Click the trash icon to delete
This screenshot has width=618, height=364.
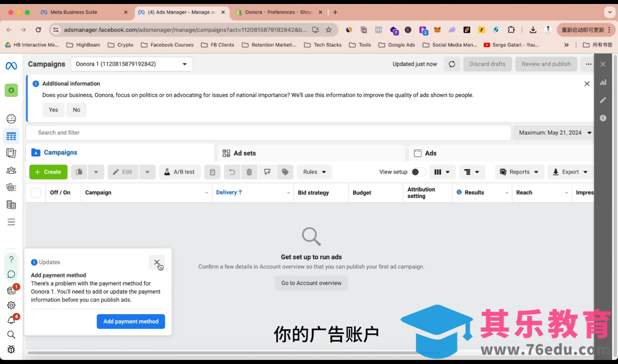tap(249, 172)
